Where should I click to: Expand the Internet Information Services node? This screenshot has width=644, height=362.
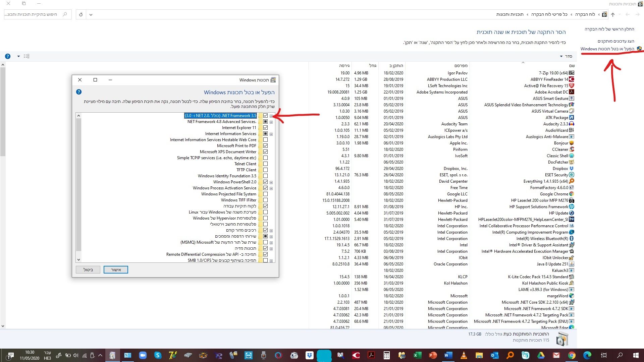coord(271,134)
